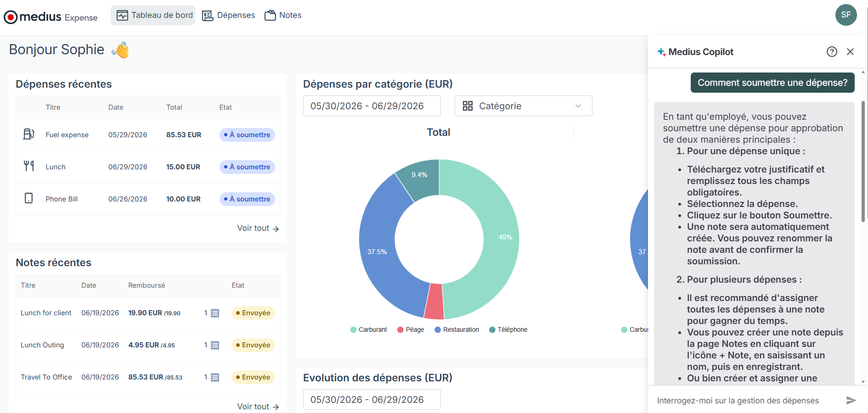This screenshot has height=413, width=868.
Task: Open the Lunch Outing note
Action: pos(42,345)
